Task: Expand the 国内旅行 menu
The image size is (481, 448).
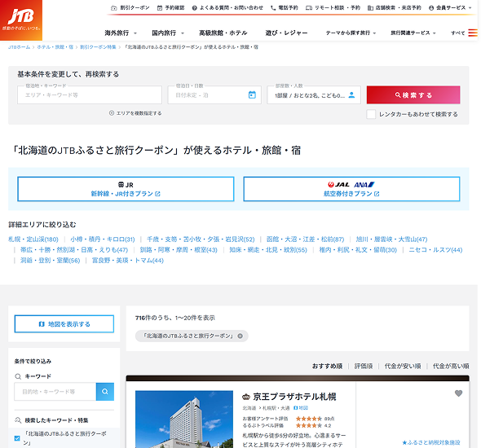Action: coord(168,33)
